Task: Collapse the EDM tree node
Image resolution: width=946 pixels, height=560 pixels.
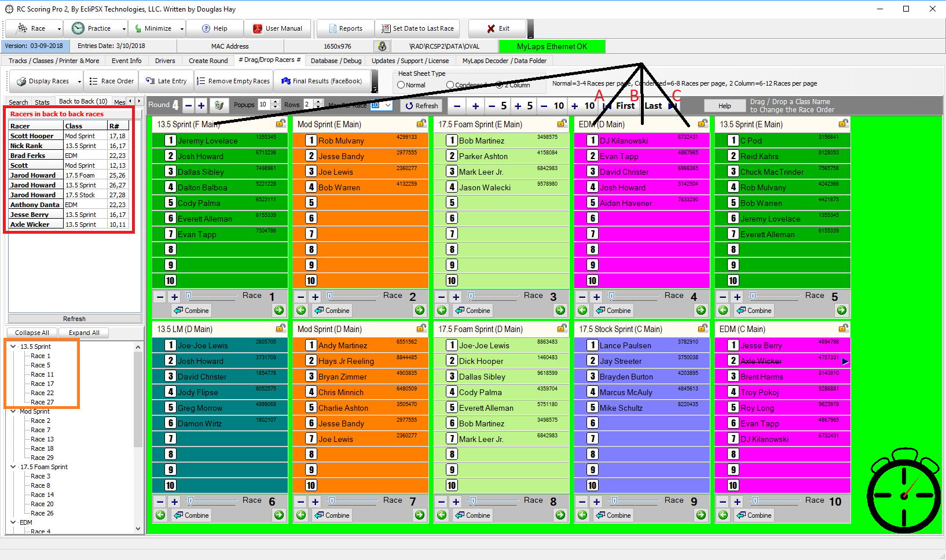Action: click(13, 522)
